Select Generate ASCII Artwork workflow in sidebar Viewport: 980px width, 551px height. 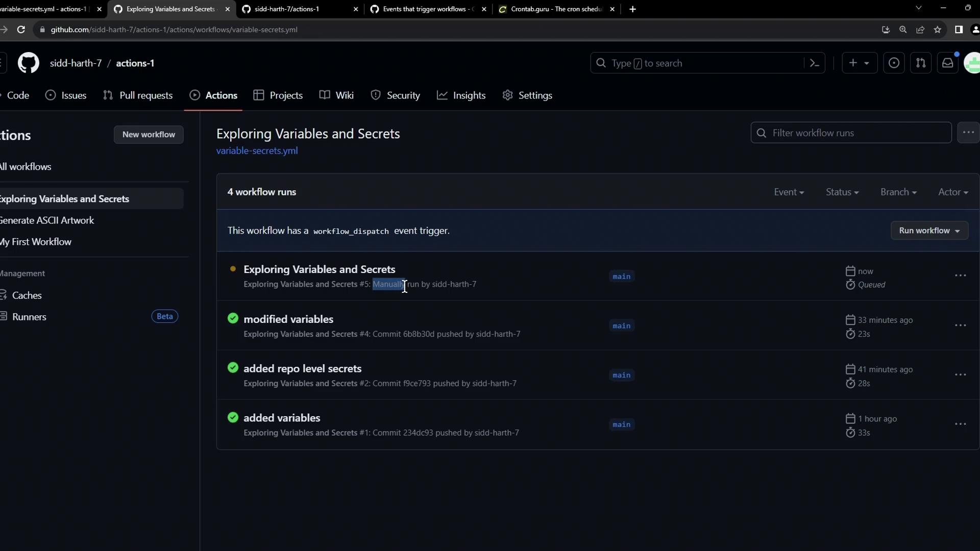(47, 220)
